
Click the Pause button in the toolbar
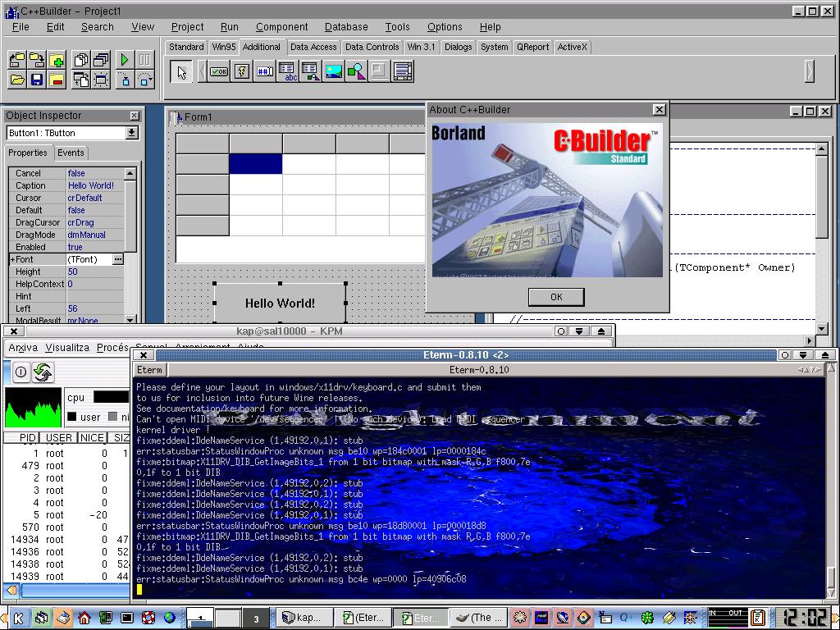(144, 59)
